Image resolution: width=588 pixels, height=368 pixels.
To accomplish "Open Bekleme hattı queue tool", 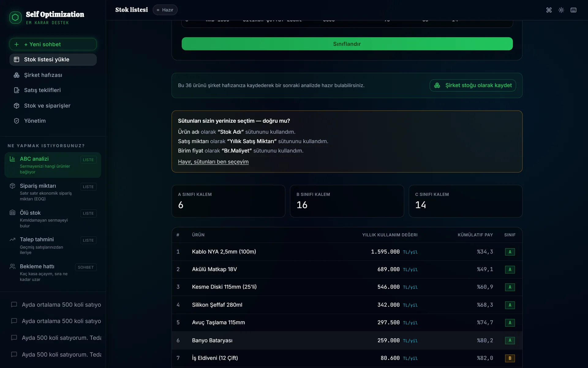I will pyautogui.click(x=53, y=272).
